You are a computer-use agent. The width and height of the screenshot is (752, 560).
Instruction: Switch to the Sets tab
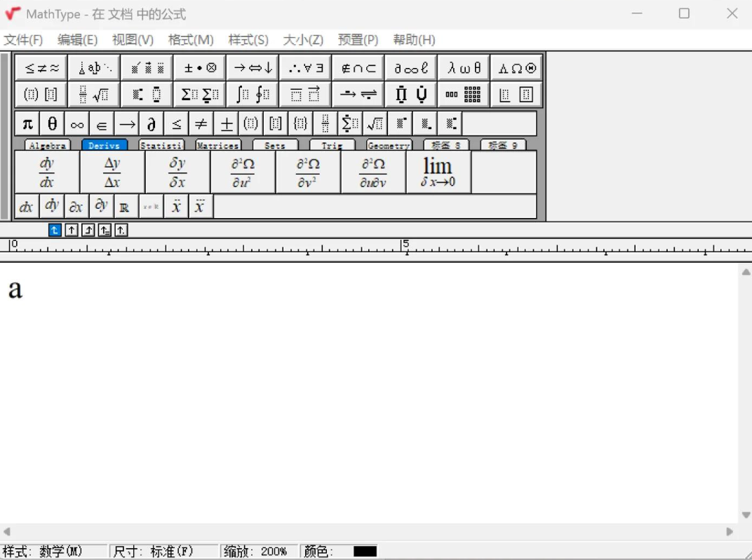tap(275, 145)
